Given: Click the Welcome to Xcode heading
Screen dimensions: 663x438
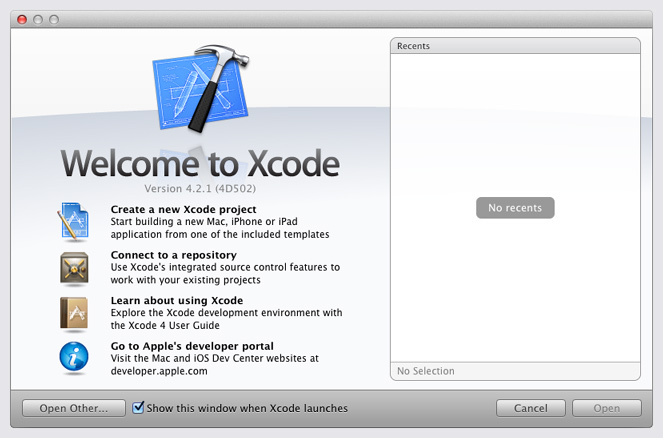Looking at the screenshot, I should 200,163.
